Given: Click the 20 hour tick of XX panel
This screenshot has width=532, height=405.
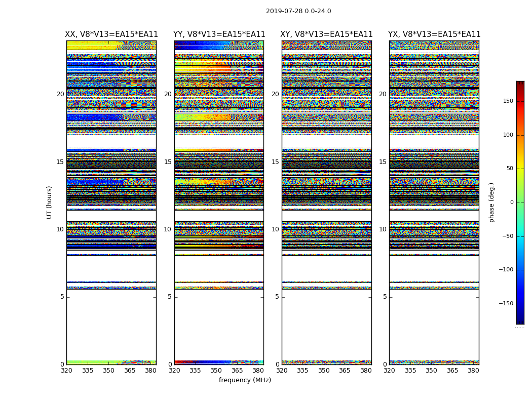Looking at the screenshot, I should tap(60, 94).
